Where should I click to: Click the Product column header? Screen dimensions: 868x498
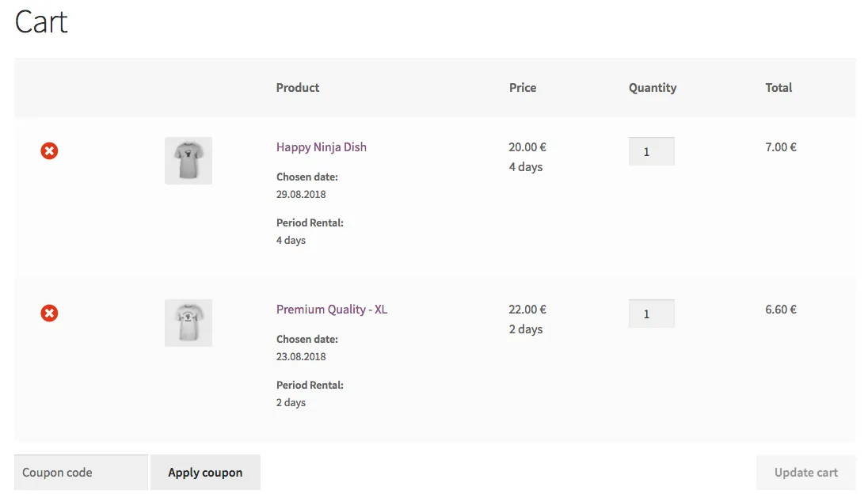tap(298, 88)
